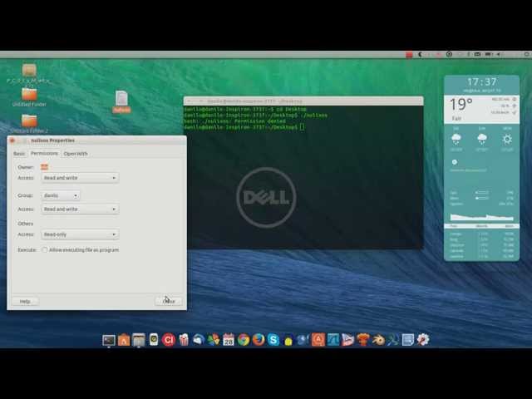Open the Group "danilo" dropdown

[x=61, y=195]
